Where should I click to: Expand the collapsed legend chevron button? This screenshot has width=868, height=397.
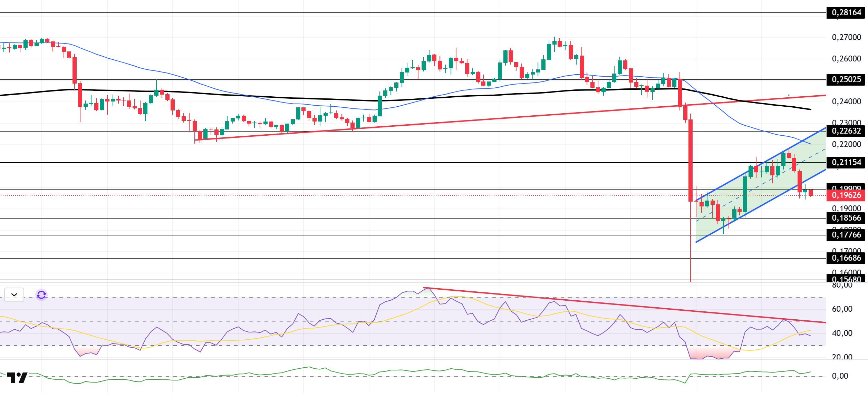(14, 295)
